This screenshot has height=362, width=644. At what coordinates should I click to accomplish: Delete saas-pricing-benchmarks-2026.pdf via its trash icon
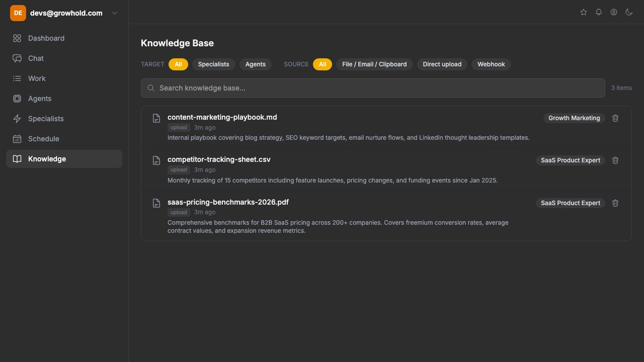coord(615,203)
